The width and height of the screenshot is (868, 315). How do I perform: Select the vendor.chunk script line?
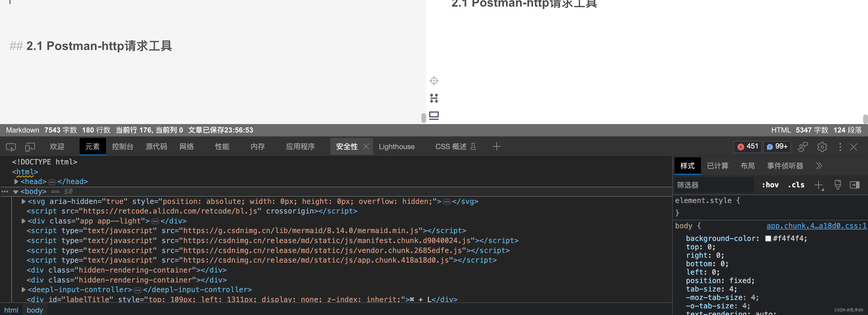point(268,250)
